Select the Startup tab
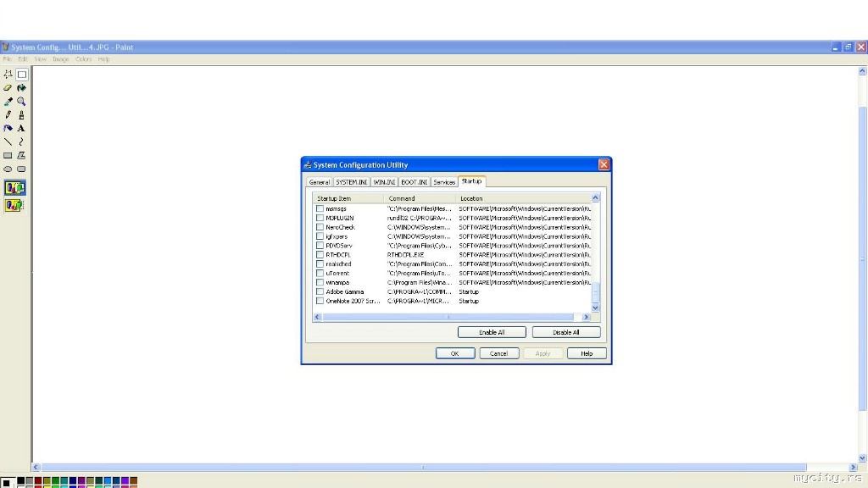The width and height of the screenshot is (868, 488). tap(471, 181)
